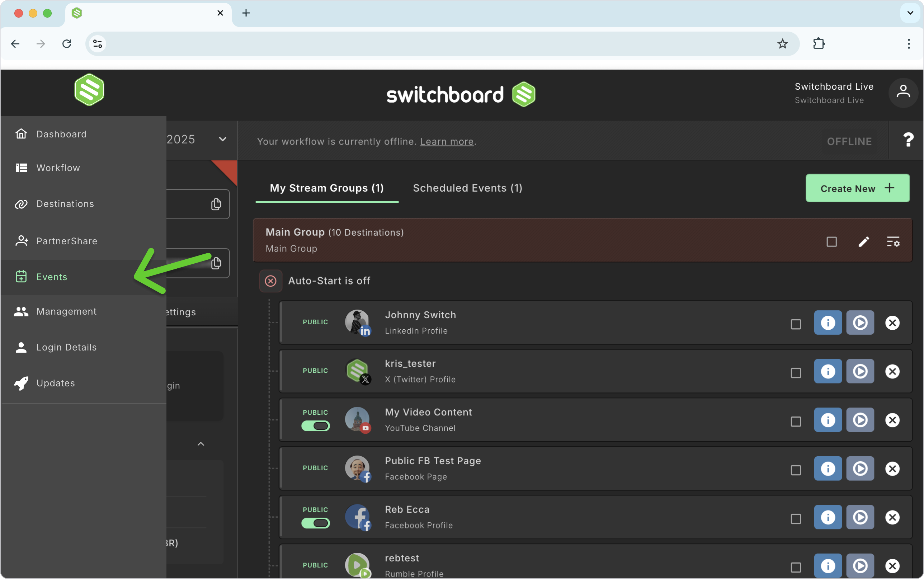Start stream for Reb Ecca
The width and height of the screenshot is (924, 579).
[860, 517]
